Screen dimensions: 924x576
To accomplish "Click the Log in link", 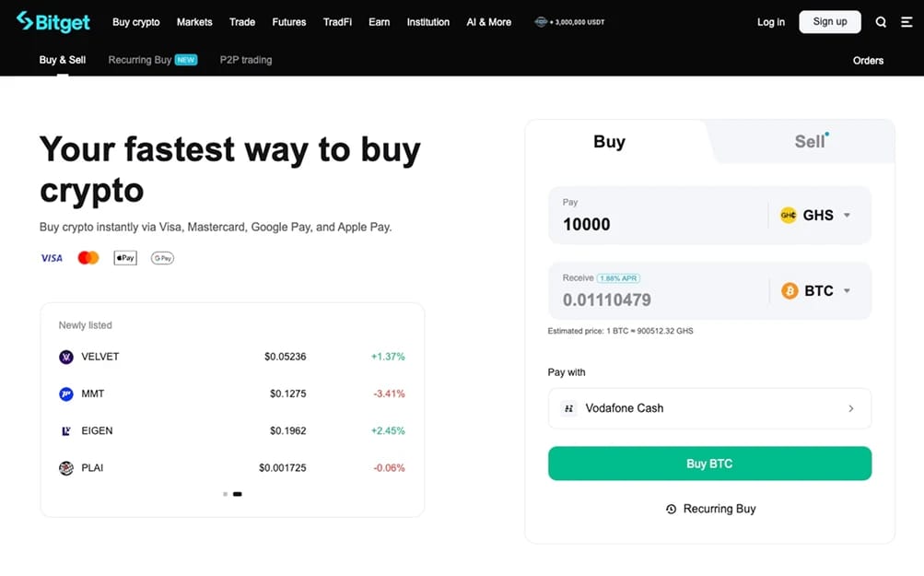I will tap(771, 22).
